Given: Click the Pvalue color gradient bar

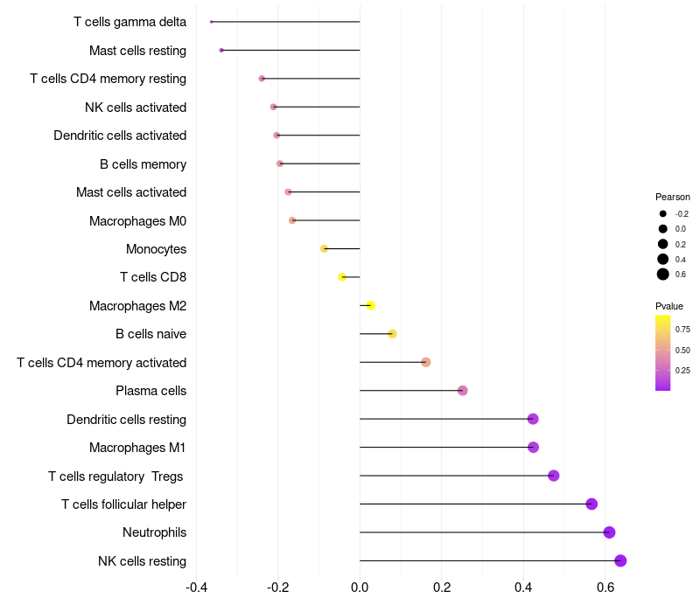Looking at the screenshot, I should 662,353.
